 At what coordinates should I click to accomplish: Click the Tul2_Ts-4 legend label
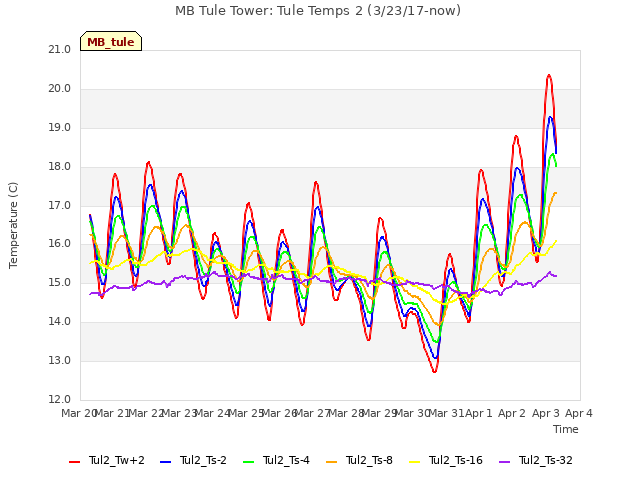tap(286, 461)
